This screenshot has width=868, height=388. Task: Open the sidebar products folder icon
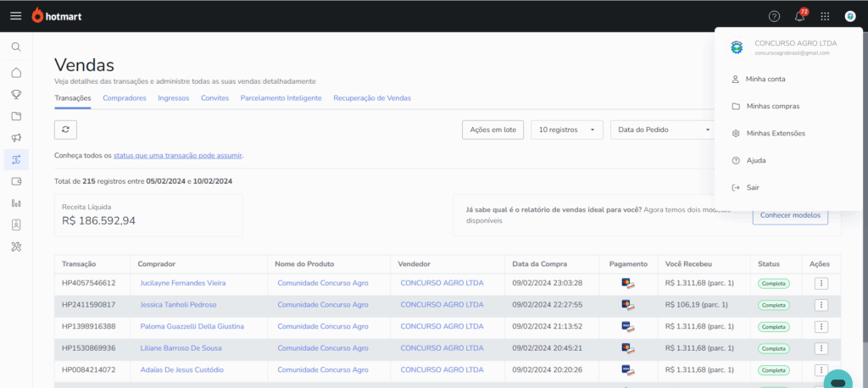point(16,116)
